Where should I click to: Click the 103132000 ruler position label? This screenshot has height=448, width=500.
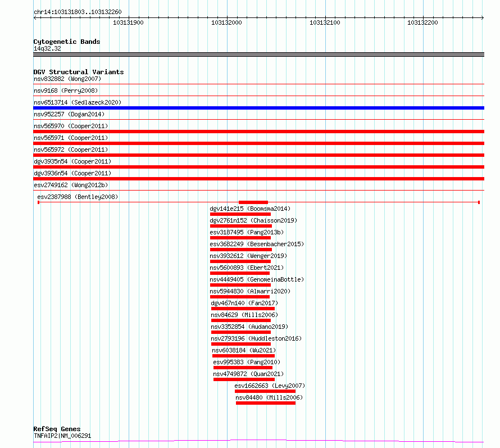point(226,22)
